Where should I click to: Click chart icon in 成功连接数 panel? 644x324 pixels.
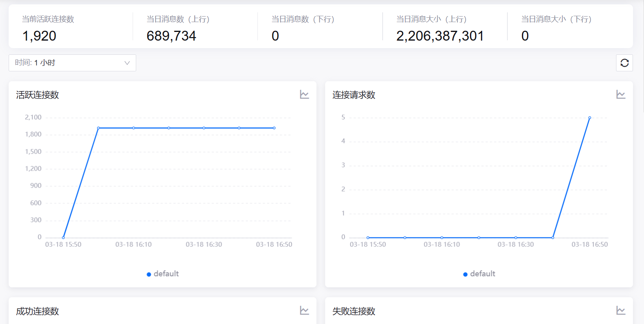[x=304, y=311]
